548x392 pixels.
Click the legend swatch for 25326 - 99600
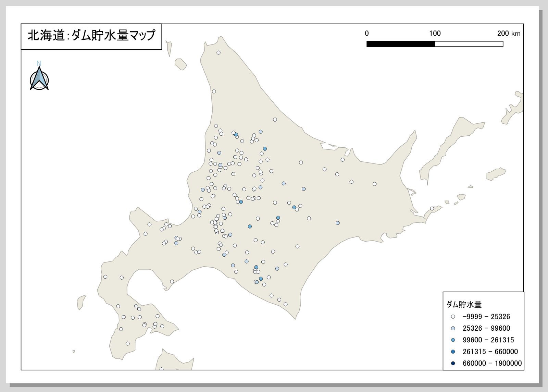coord(453,328)
